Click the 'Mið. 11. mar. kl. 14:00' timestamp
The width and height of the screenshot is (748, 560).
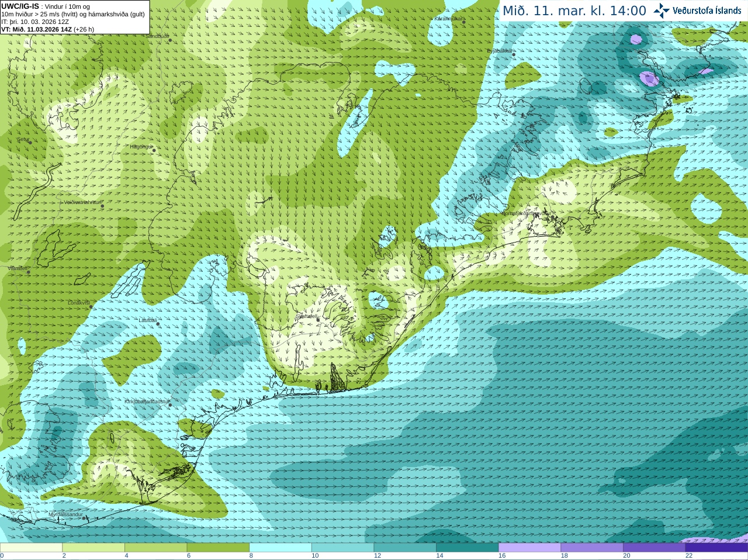(574, 11)
